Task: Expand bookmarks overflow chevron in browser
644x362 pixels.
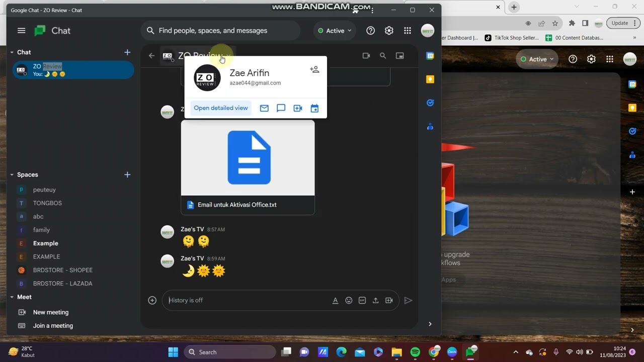Action: 634,38
